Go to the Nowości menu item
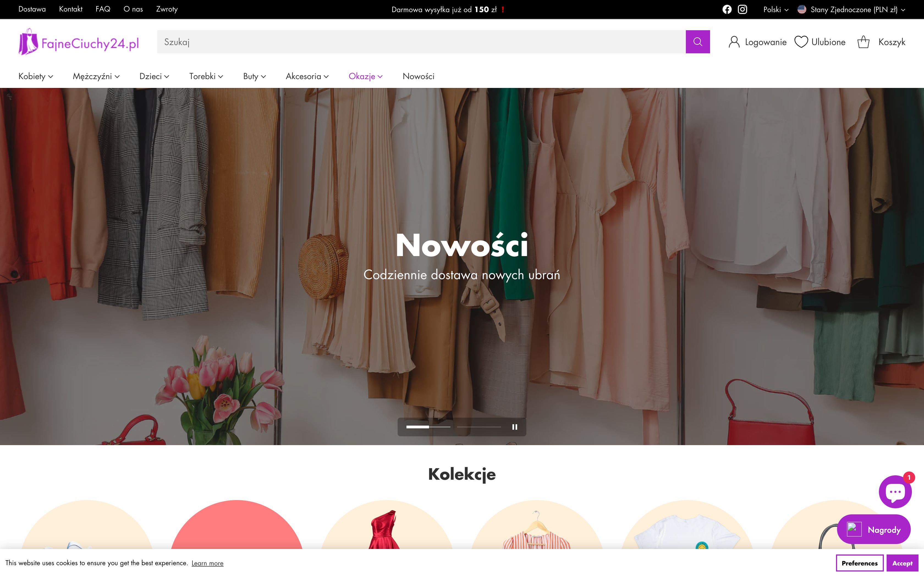 (418, 76)
